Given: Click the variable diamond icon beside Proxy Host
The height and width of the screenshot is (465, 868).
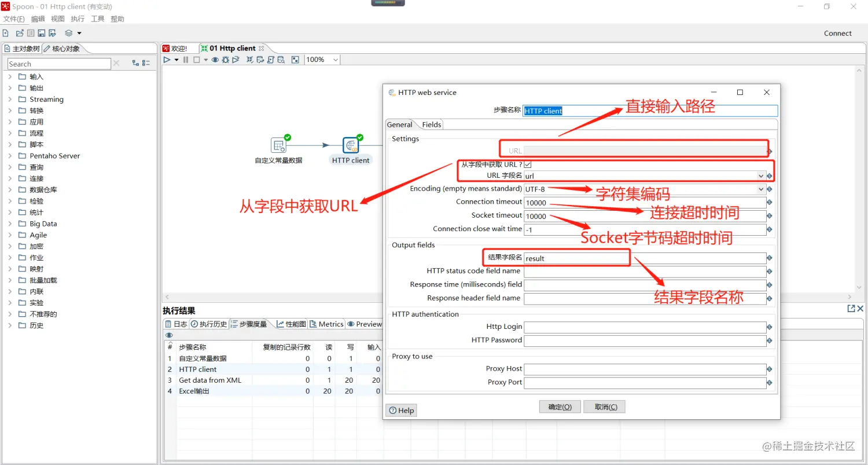Looking at the screenshot, I should tap(770, 369).
